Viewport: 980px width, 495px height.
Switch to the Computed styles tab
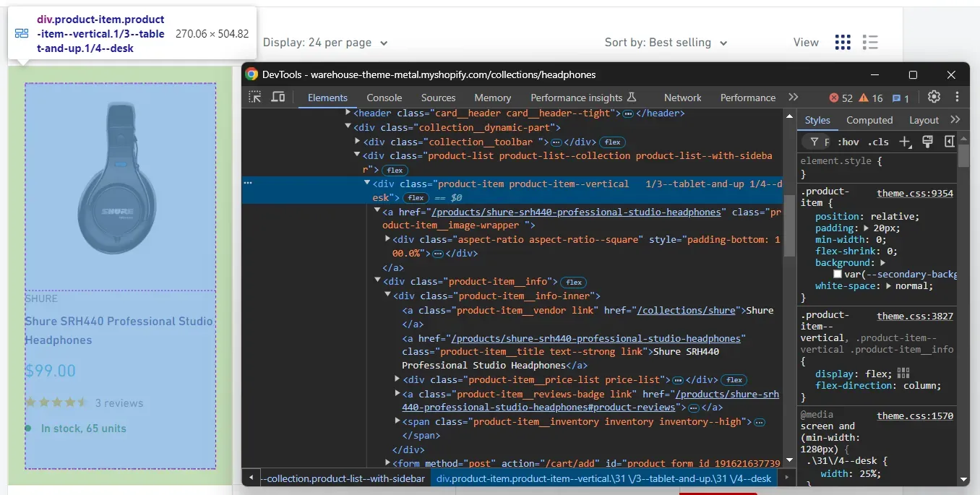[x=869, y=120]
